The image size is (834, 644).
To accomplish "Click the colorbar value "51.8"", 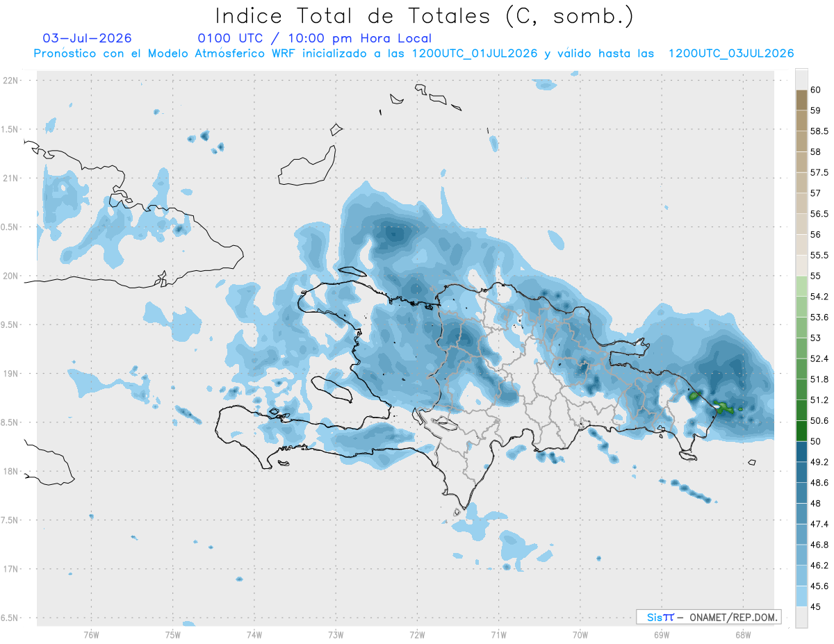I will (819, 379).
